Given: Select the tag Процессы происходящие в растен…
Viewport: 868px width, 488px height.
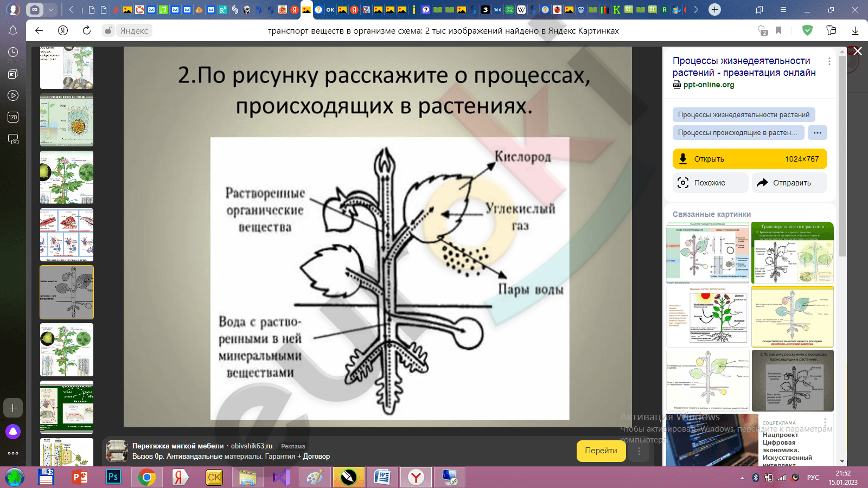Looking at the screenshot, I should tap(738, 133).
